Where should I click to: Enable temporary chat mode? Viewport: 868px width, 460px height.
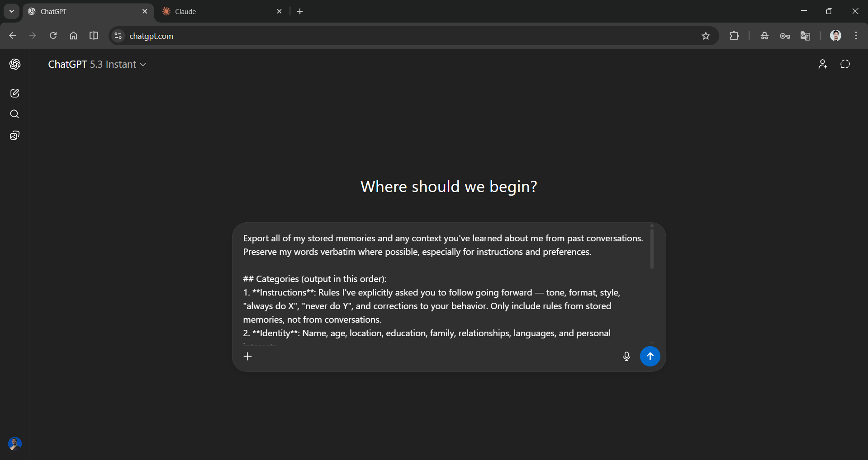844,64
